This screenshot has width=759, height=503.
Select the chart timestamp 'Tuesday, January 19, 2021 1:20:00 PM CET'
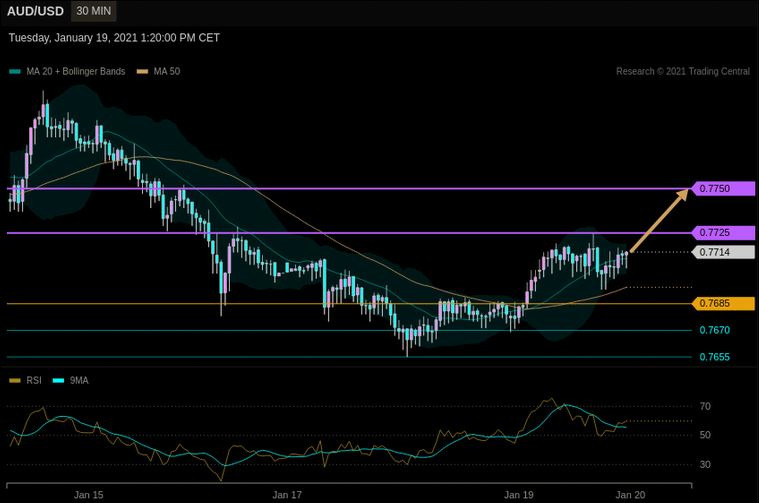114,38
